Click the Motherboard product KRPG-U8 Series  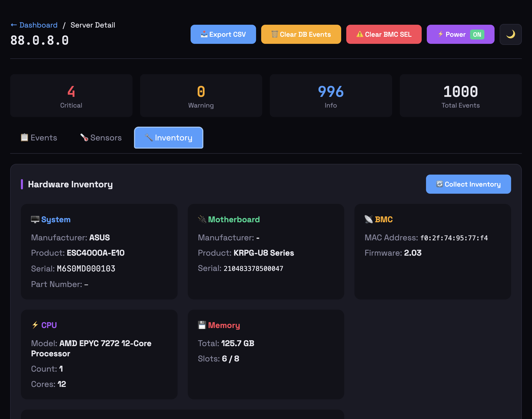coord(264,253)
